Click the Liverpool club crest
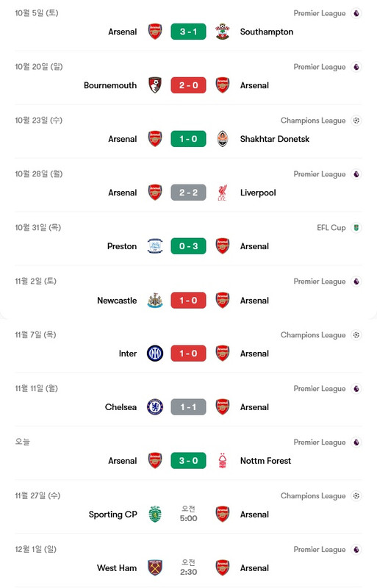Viewport: 377px width, 588px height. click(x=223, y=193)
